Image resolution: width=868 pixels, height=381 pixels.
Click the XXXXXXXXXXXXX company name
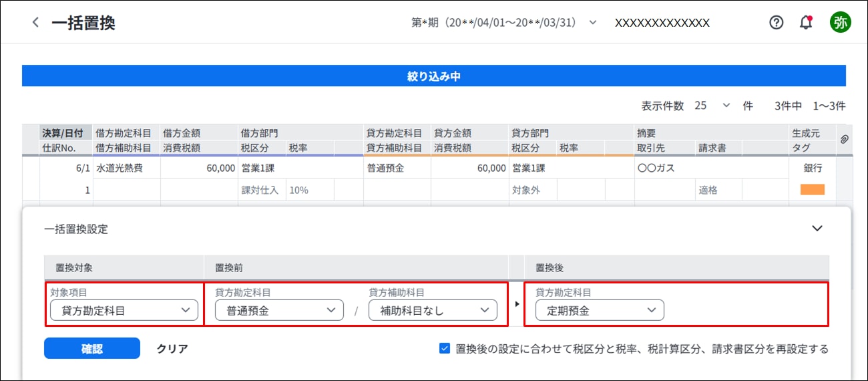[x=662, y=22]
